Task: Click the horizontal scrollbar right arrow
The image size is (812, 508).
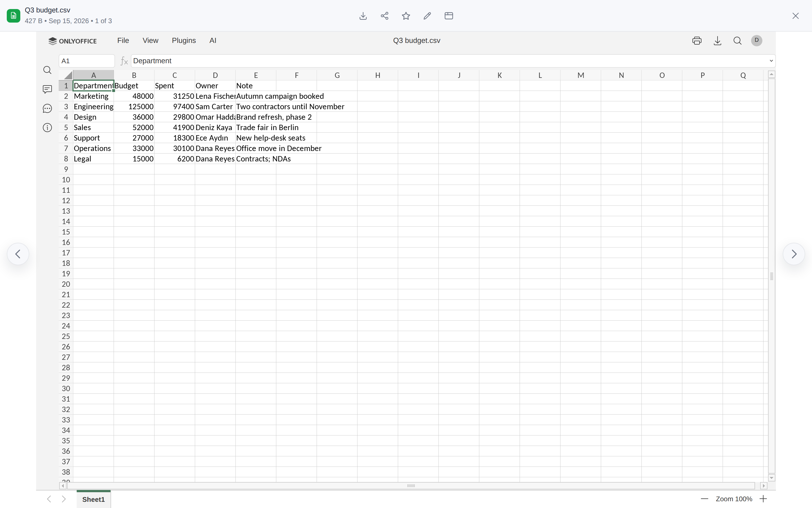Action: (x=764, y=486)
